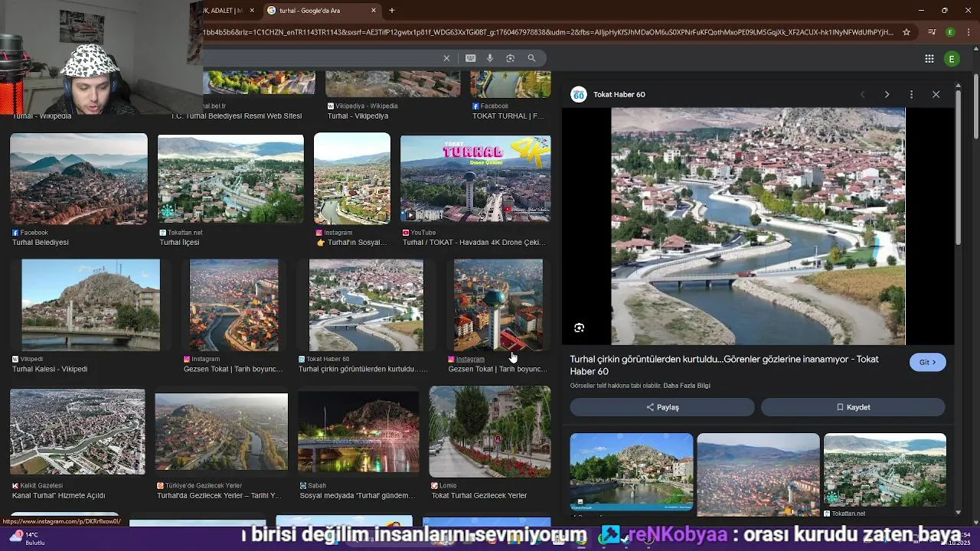Open a new browser tab
Viewport: 980px width, 551px height.
[x=392, y=10]
